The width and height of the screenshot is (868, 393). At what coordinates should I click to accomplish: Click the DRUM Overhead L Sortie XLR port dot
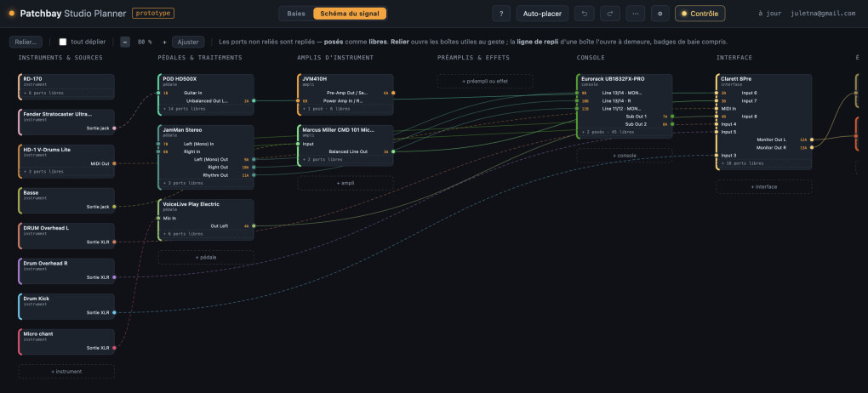click(115, 242)
